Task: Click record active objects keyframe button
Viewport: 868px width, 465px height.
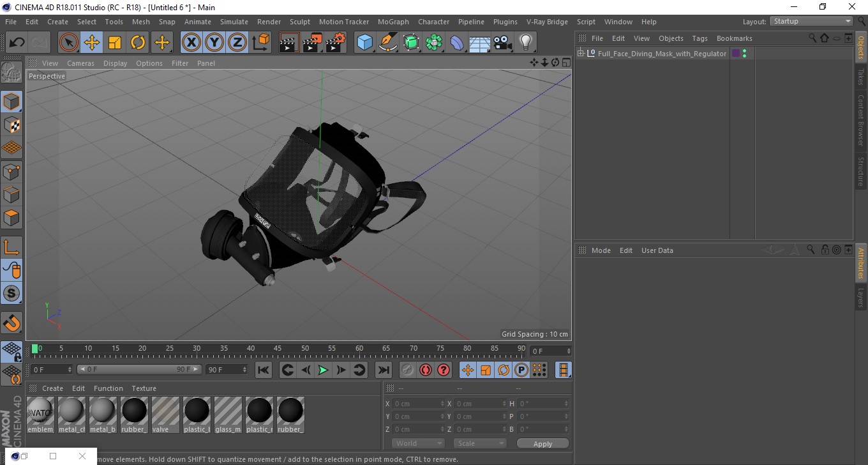Action: click(408, 370)
